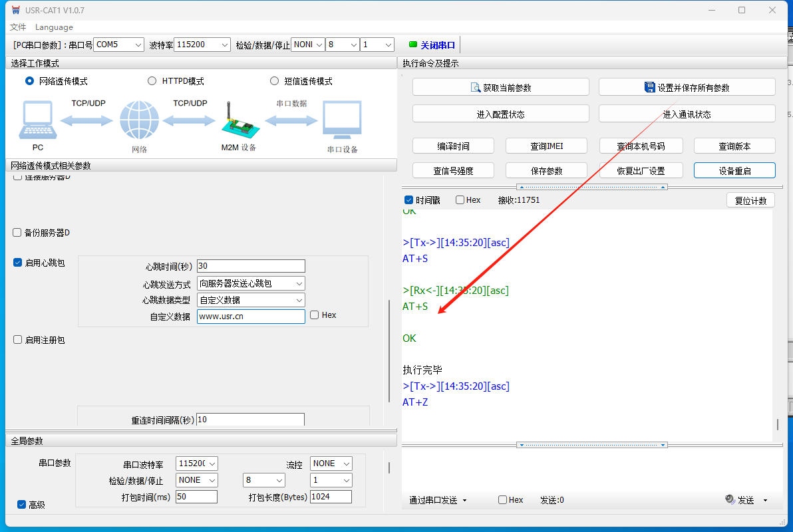Open the Language menu
This screenshot has width=793, height=532.
pos(54,27)
